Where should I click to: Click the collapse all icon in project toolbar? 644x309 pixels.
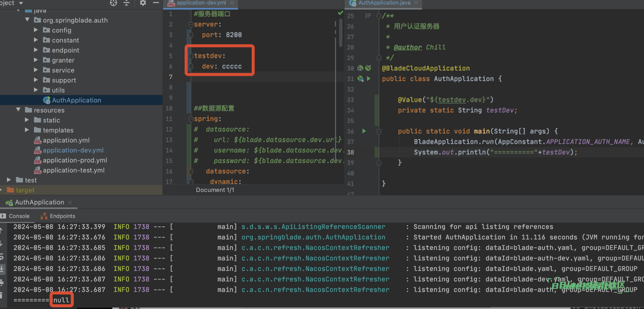tap(127, 3)
